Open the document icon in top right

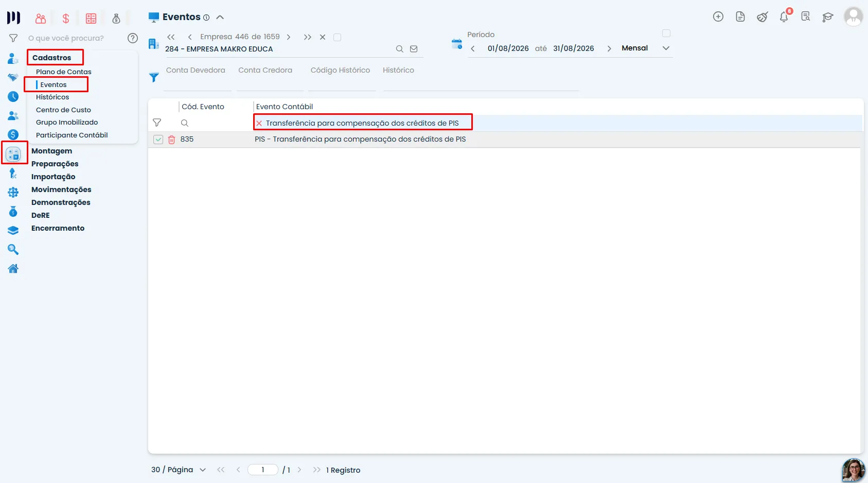point(740,16)
